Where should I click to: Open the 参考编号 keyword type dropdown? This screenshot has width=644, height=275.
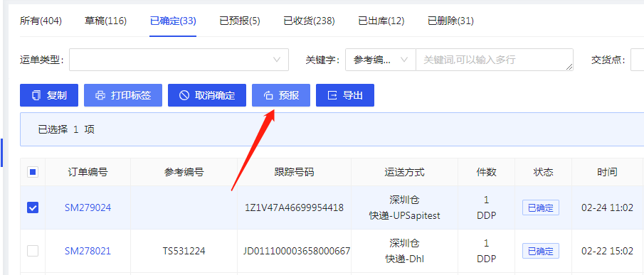pos(381,60)
